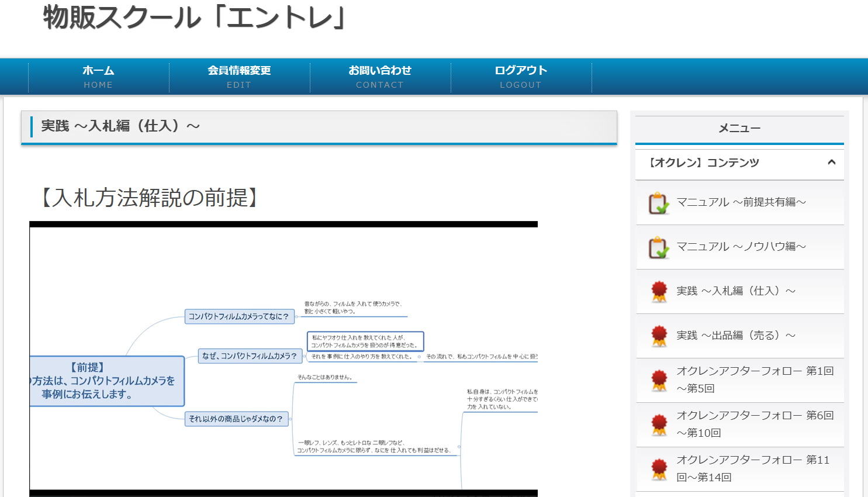Click ribbon icon beside アフターフォロー 第6回～第10回
This screenshot has height=497, width=868.
(659, 425)
